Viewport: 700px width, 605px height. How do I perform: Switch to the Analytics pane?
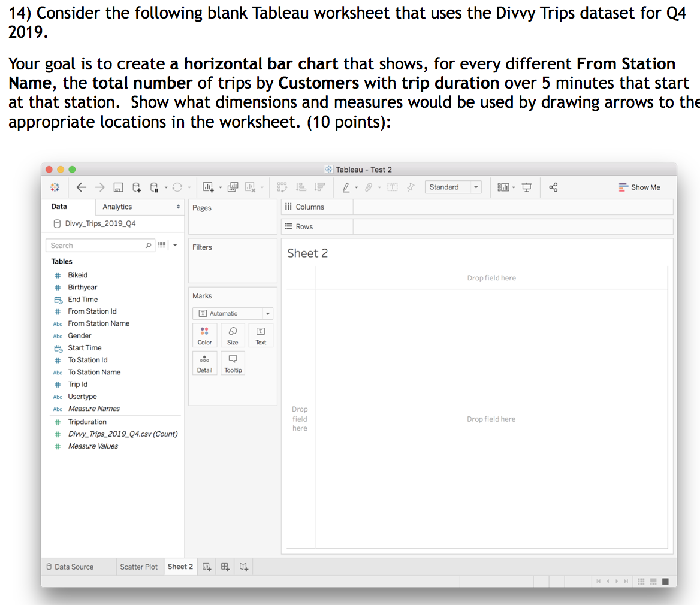click(117, 206)
